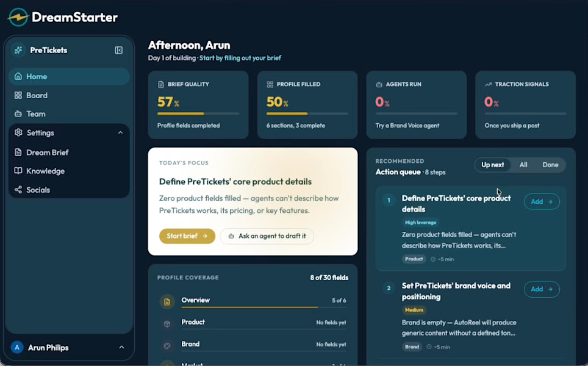The width and height of the screenshot is (588, 366).
Task: Click the Action queue heading
Action: [398, 172]
